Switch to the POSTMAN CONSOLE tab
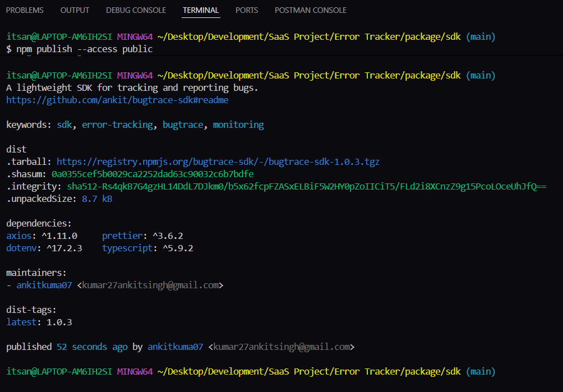 pos(311,10)
